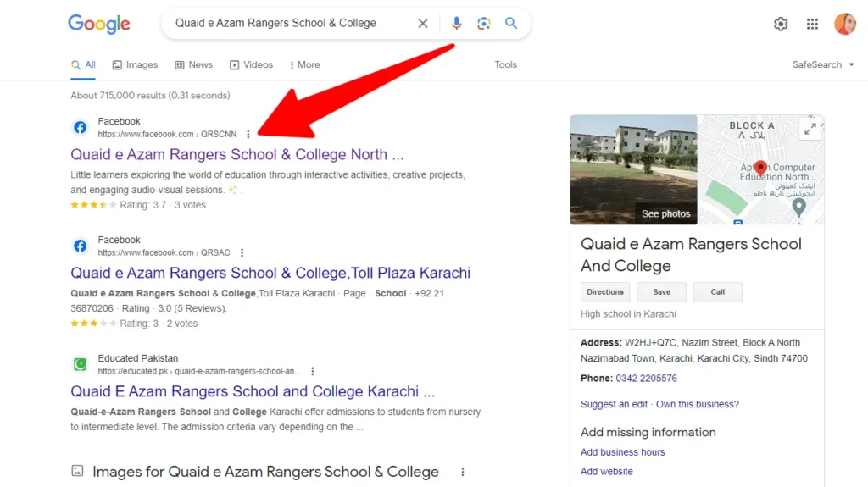Screen dimensions: 868x487
Task: Click the Facebook favicon of QRSAC result
Action: pyautogui.click(x=81, y=246)
